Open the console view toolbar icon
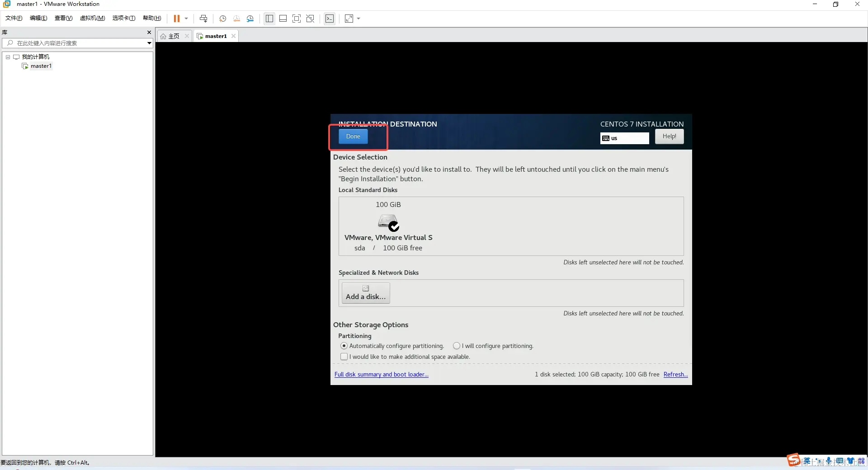Image resolution: width=868 pixels, height=470 pixels. tap(330, 19)
